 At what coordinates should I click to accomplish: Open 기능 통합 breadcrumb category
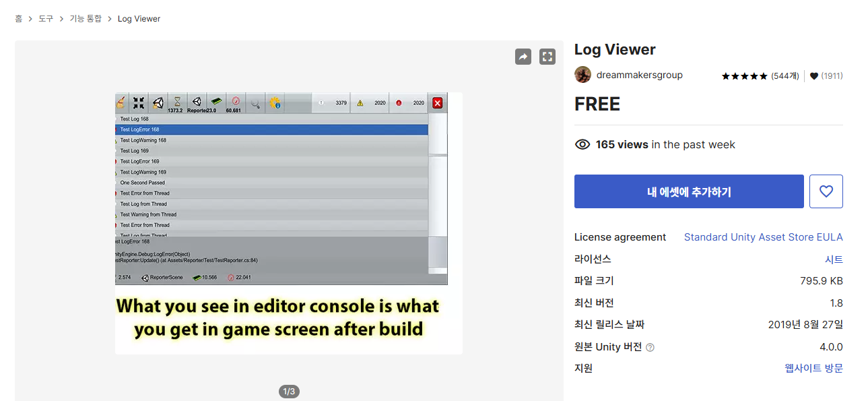(86, 19)
